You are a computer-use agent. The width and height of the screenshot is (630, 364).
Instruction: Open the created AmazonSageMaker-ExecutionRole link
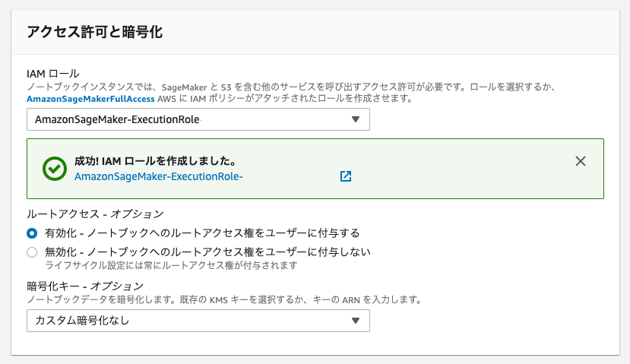coord(159,176)
